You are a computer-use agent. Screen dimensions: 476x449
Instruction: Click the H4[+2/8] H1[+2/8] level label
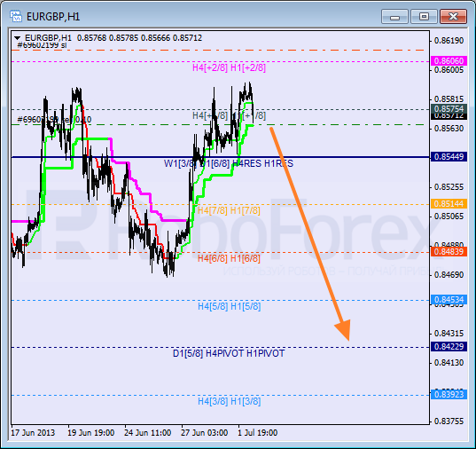coord(229,67)
